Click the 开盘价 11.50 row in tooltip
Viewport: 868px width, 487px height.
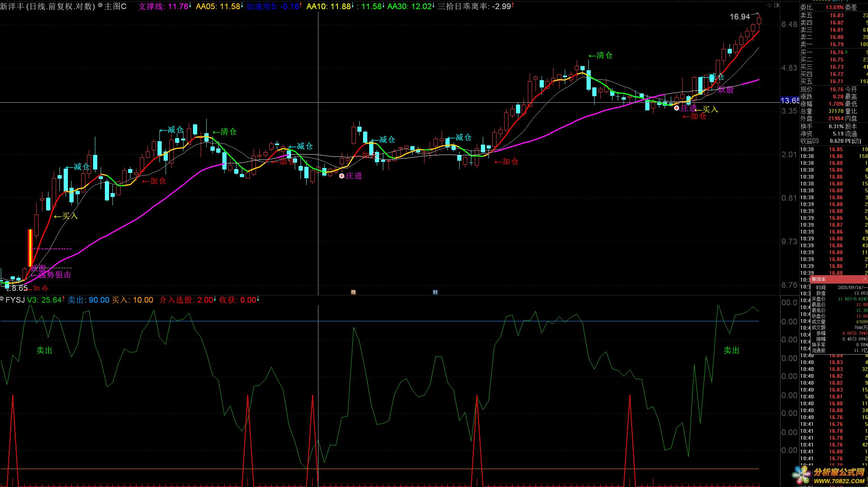click(x=839, y=299)
